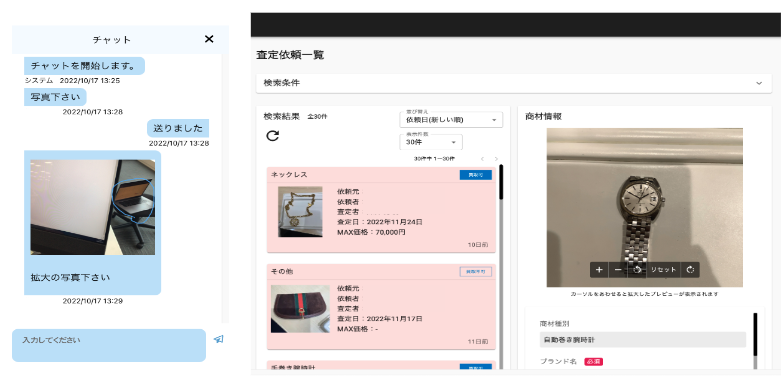This screenshot has width=782, height=387.
Task: Click the 査定依頼一覧 page heading
Action: coord(290,55)
